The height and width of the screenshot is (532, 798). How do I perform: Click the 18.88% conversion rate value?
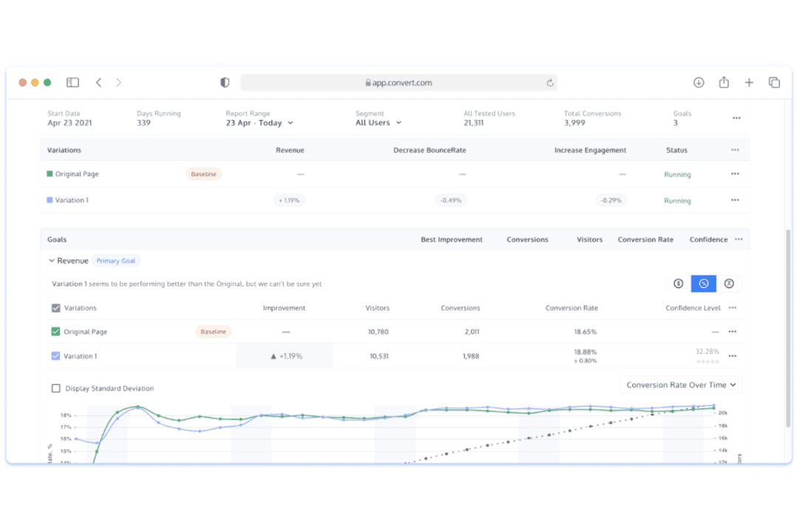[585, 352]
